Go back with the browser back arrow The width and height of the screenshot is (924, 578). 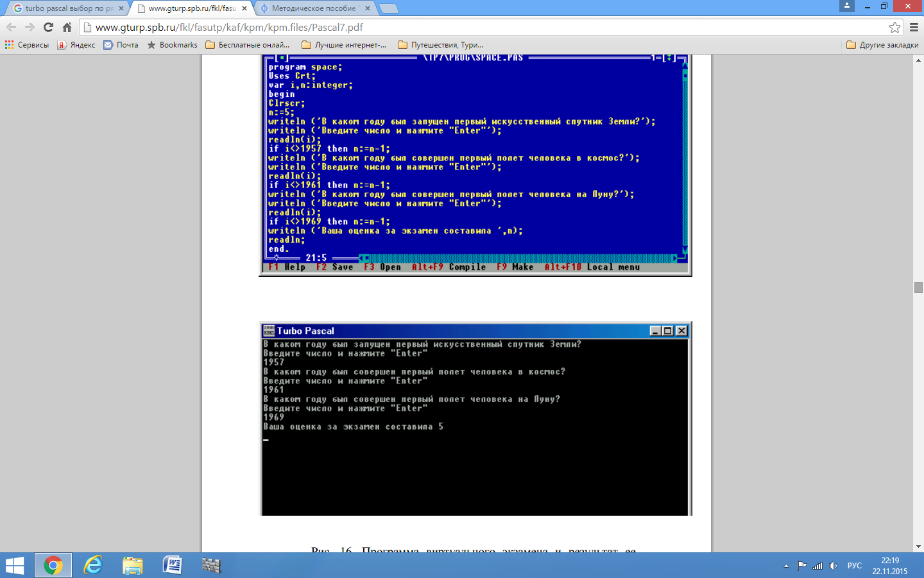(x=11, y=28)
